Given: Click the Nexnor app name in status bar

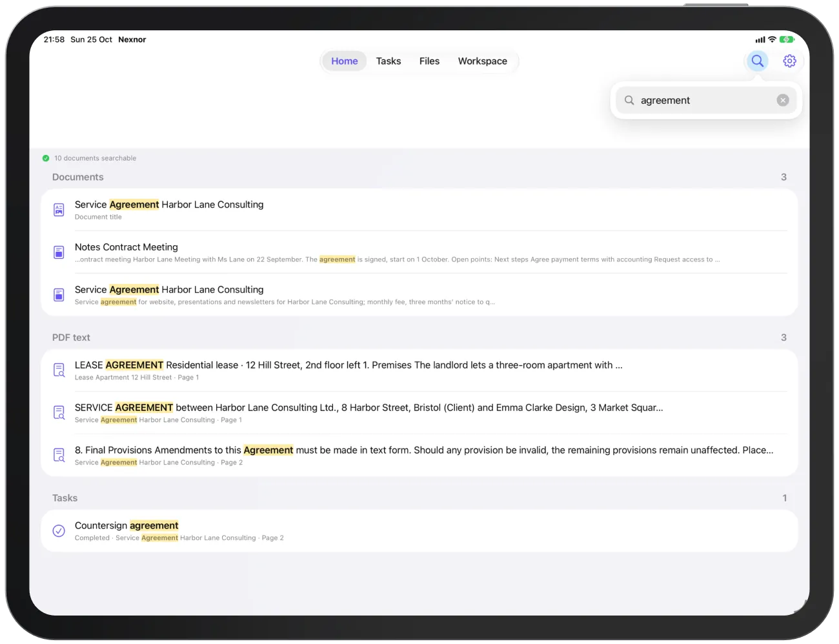Looking at the screenshot, I should pyautogui.click(x=132, y=39).
